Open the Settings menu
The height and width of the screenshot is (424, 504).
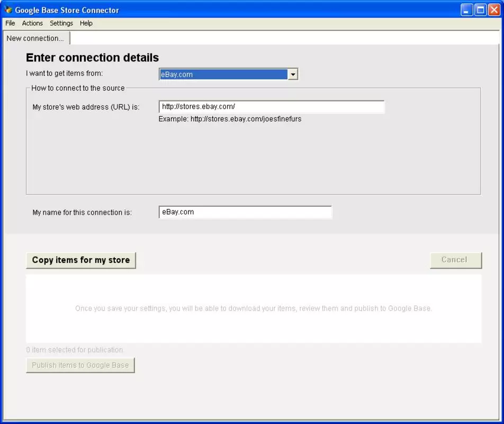61,23
